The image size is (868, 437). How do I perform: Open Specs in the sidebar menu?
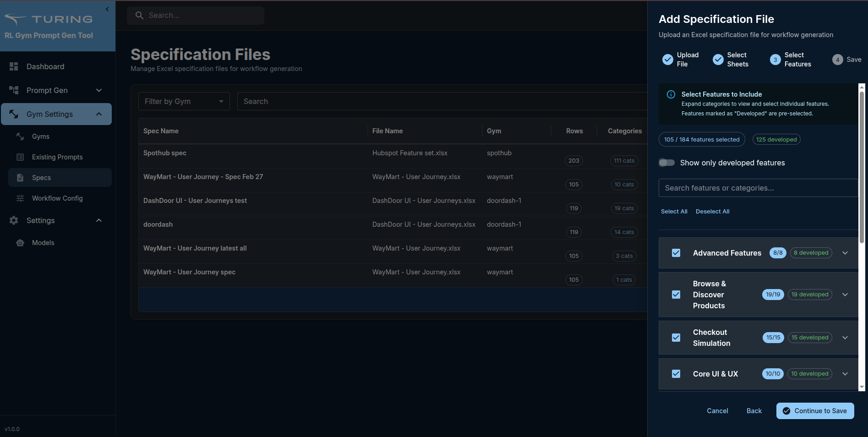point(41,178)
